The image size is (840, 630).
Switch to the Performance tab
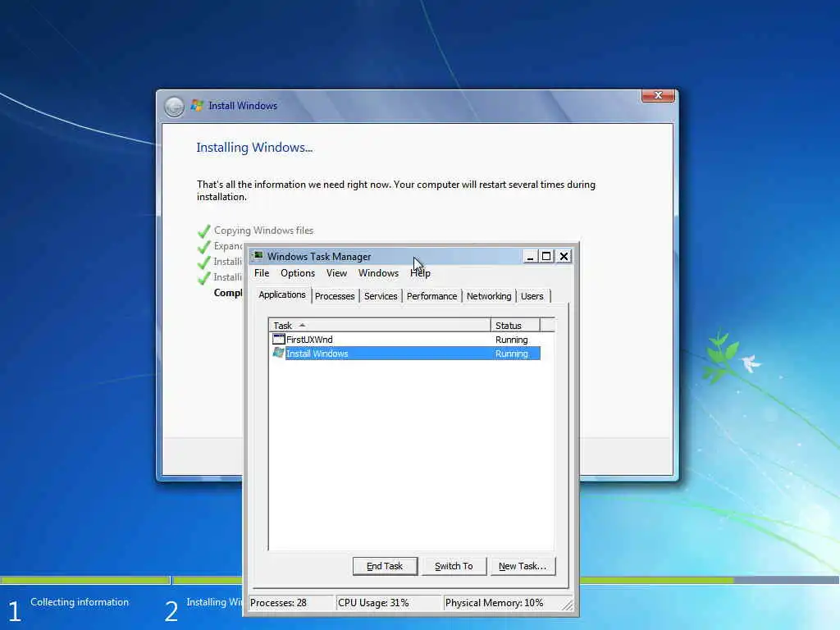[431, 296]
